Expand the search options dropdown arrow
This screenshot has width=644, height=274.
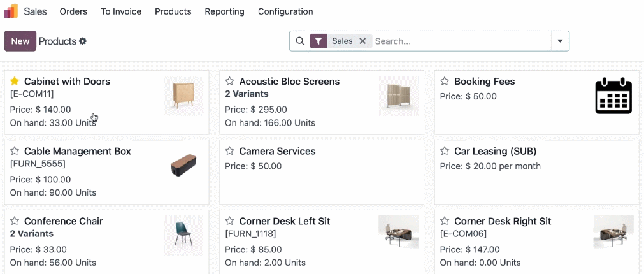(560, 41)
